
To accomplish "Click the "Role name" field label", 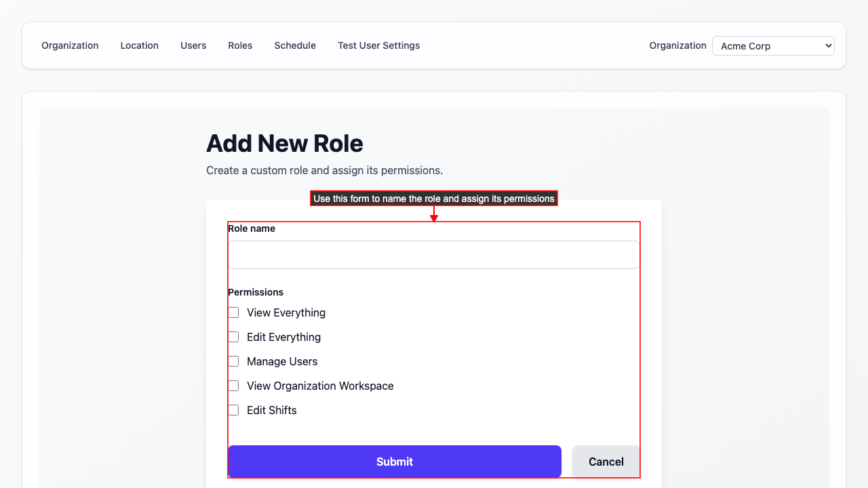I will pos(252,229).
